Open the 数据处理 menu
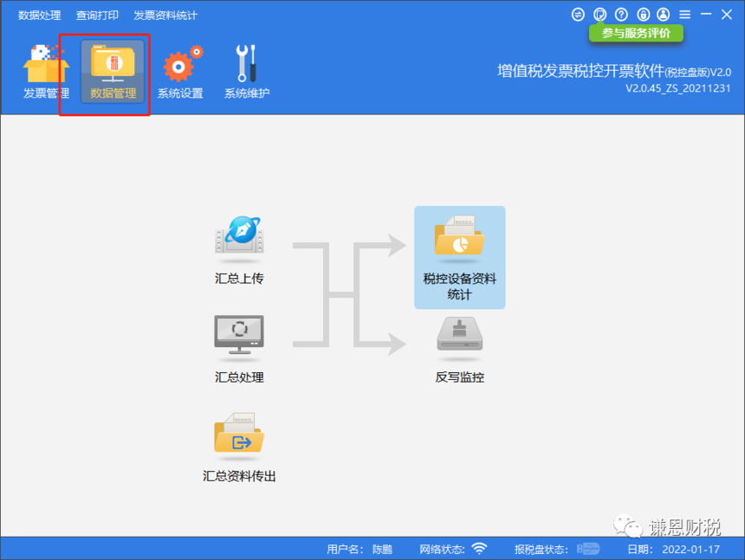745x560 pixels. pos(40,16)
